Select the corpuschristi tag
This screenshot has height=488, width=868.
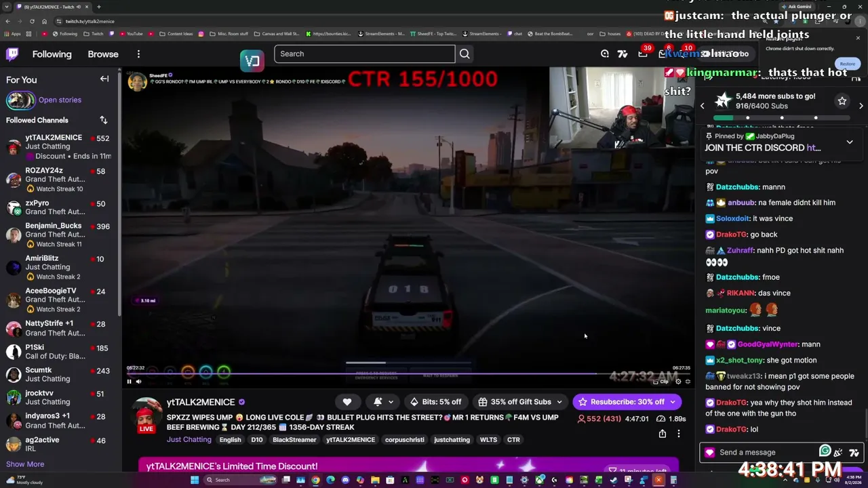click(404, 440)
